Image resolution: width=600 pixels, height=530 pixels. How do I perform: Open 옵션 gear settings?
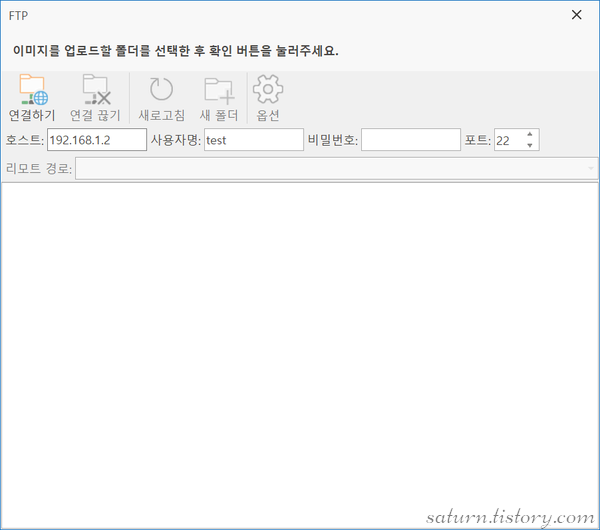coord(268,89)
